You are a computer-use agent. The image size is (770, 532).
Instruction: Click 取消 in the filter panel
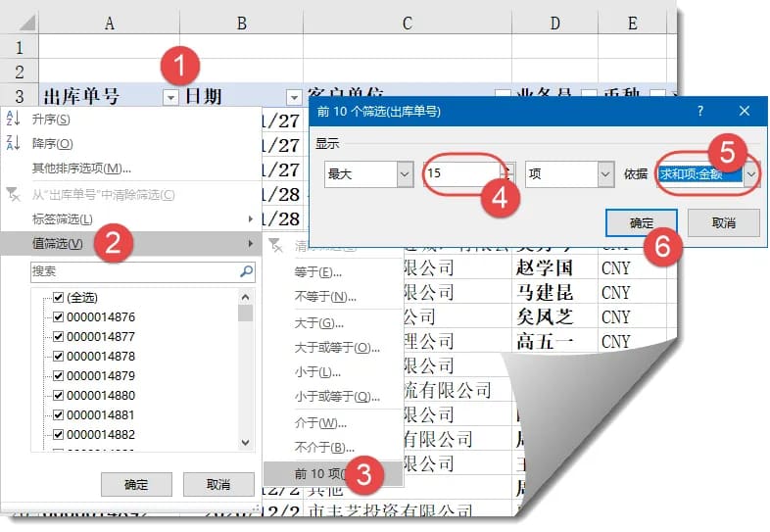217,484
